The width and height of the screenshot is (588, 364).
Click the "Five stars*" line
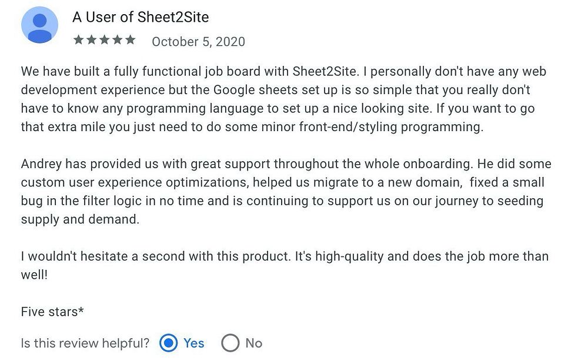[x=52, y=312]
